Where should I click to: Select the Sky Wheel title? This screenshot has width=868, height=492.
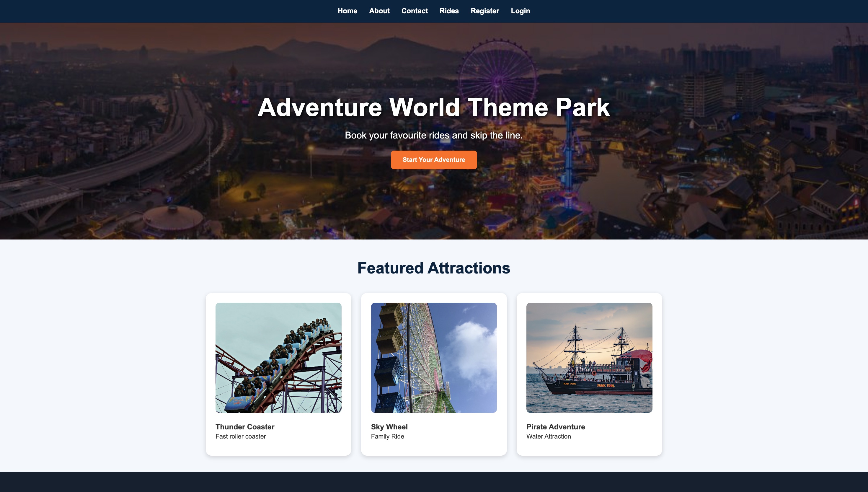pos(389,427)
